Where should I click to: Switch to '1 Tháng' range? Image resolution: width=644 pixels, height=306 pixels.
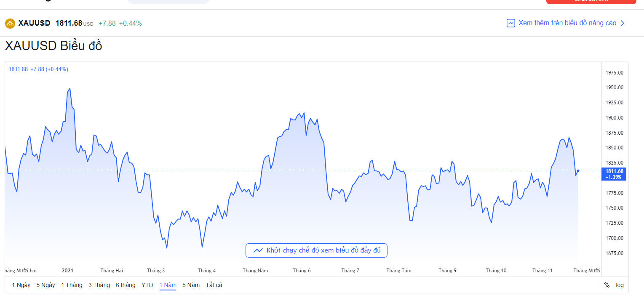click(x=72, y=285)
